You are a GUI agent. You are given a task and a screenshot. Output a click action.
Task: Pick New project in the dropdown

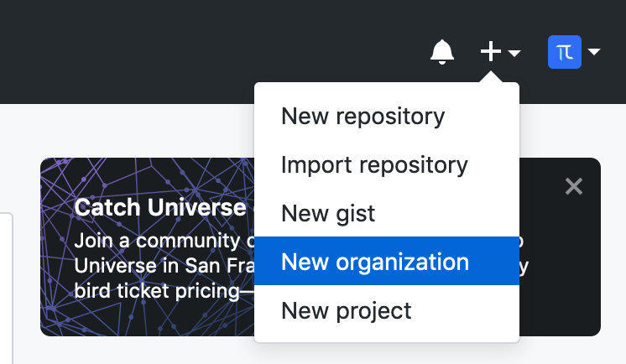coord(347,310)
